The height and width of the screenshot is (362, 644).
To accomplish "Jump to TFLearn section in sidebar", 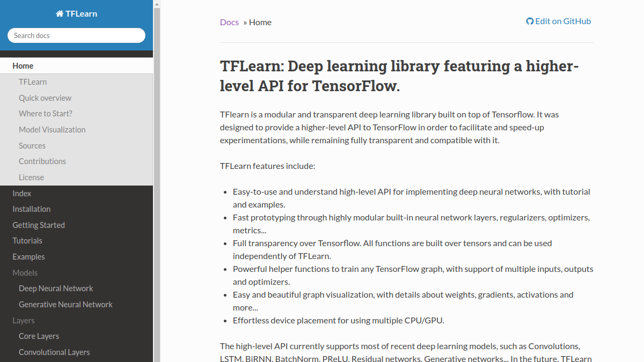I will pos(76,82).
